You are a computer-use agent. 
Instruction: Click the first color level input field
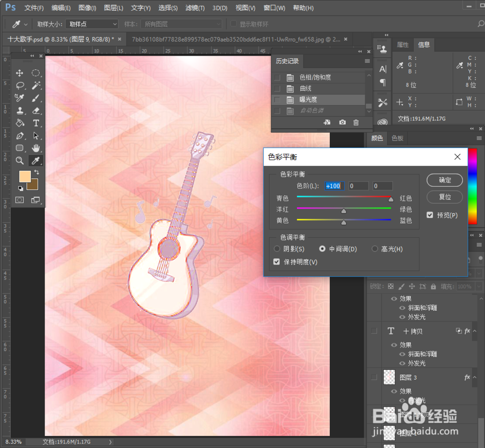coord(334,186)
